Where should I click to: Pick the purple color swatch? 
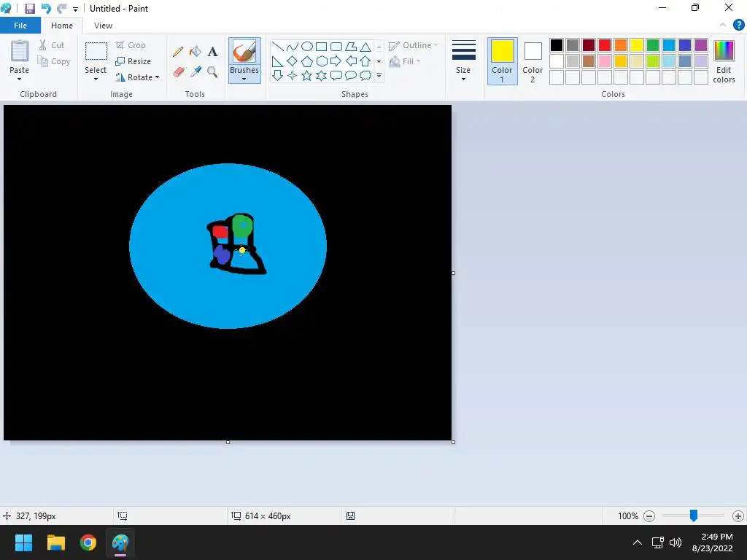click(x=701, y=45)
